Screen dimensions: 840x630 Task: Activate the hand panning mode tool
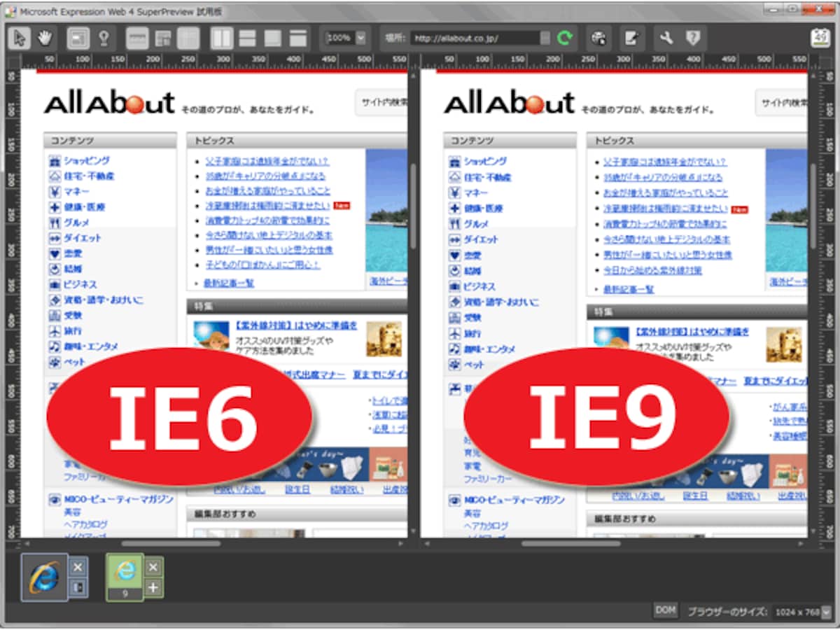click(45, 38)
